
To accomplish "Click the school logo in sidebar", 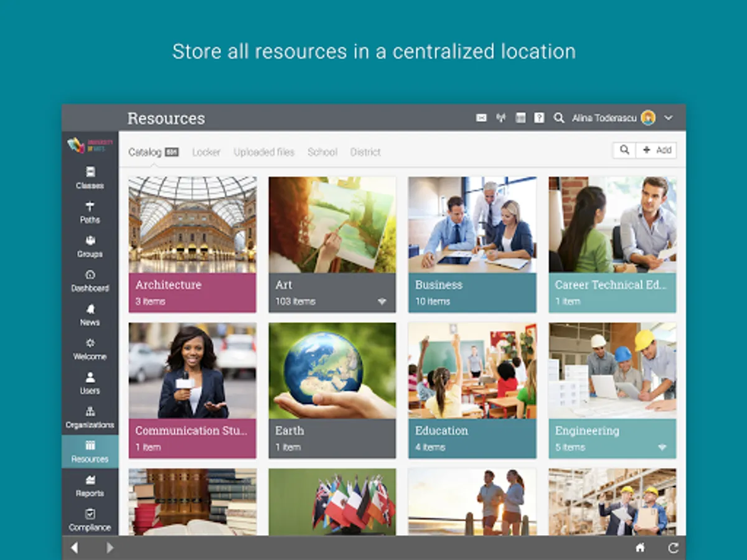I will pos(90,145).
